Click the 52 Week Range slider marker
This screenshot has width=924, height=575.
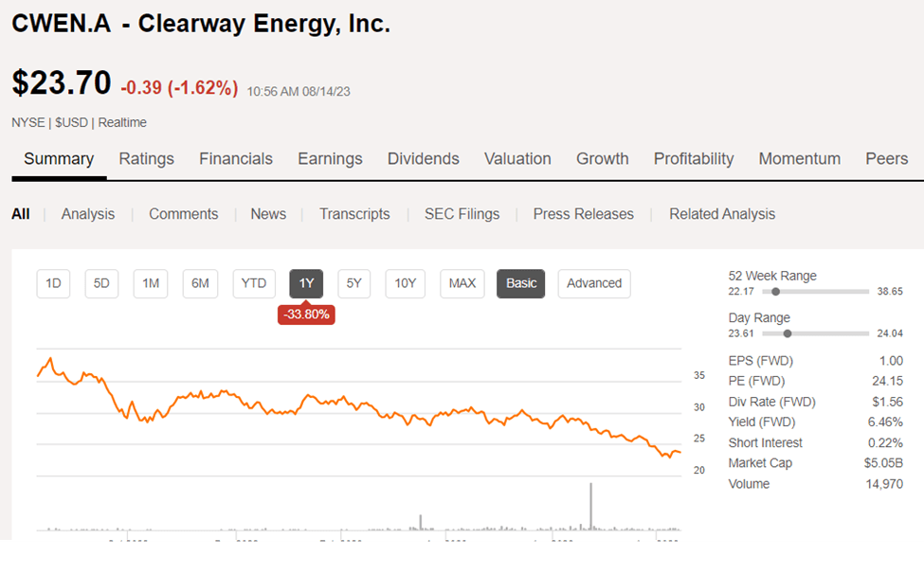point(776,292)
